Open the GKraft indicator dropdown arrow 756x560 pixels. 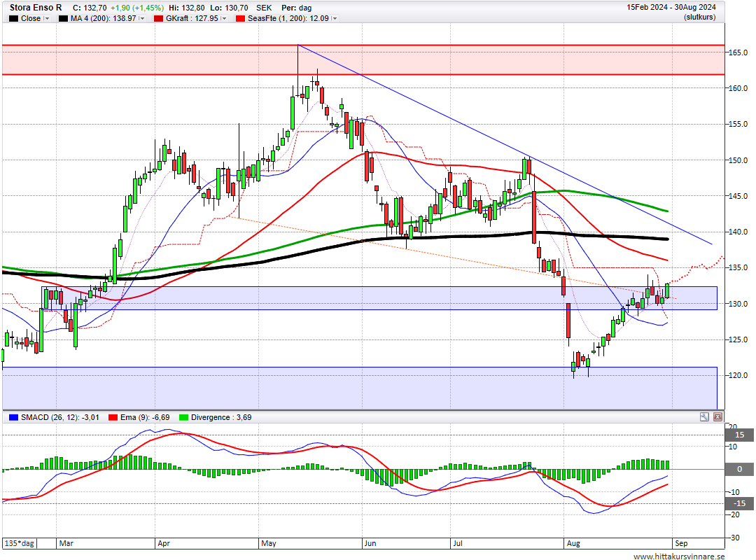pyautogui.click(x=224, y=19)
